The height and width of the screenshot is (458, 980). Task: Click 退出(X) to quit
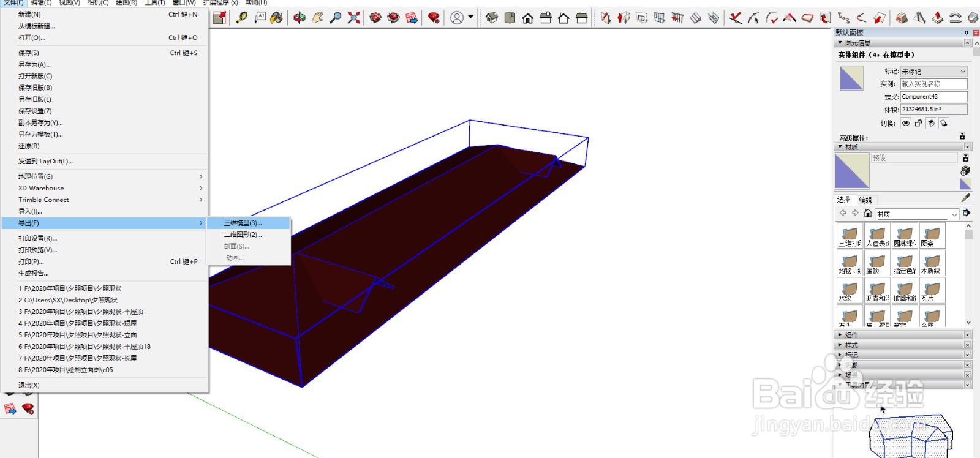point(104,385)
